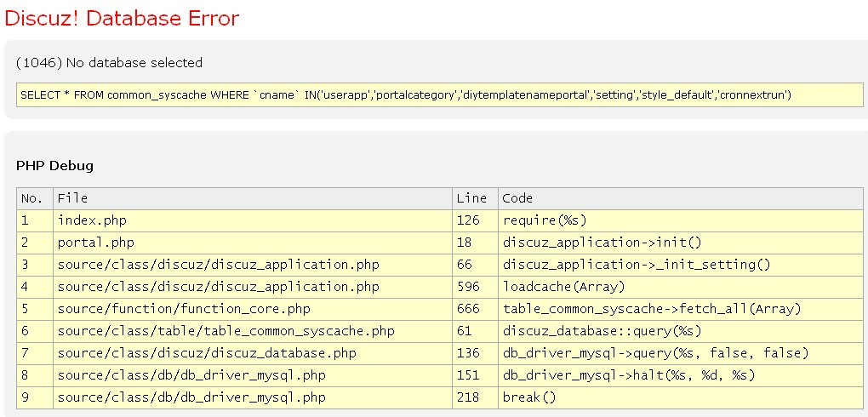Click the 'PHP Debug' heading
The height and width of the screenshot is (417, 868).
pyautogui.click(x=54, y=166)
